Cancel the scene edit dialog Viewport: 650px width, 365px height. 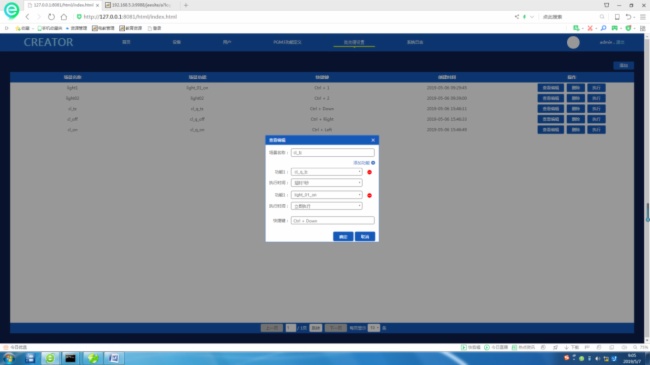click(365, 236)
